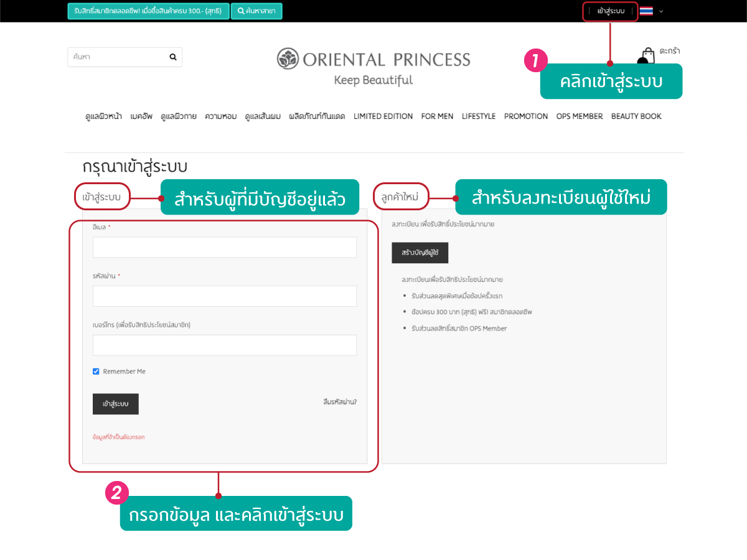Screen dimensions: 747x560
Task: Open the FOR MEN menu
Action: click(x=437, y=116)
